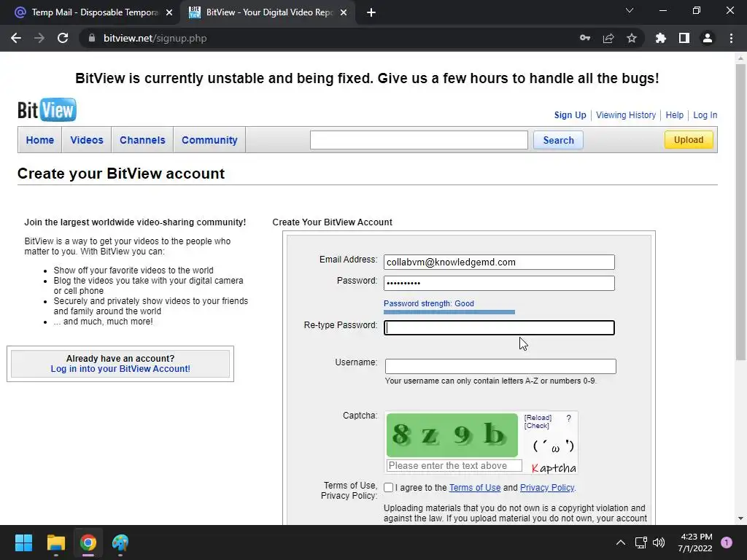The height and width of the screenshot is (560, 747).
Task: Click the Username input field
Action: [500, 366]
